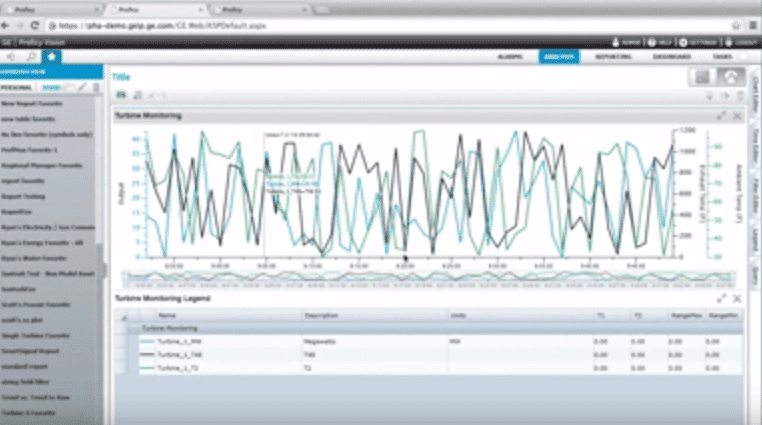This screenshot has height=425, width=762.
Task: Close the Turbine Monitoring Legend panel
Action: point(737,298)
